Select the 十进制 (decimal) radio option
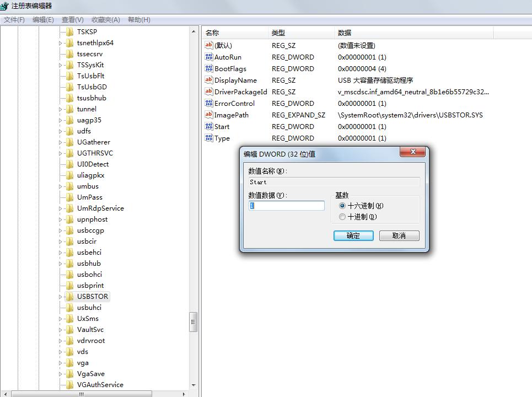532x397 pixels. click(x=342, y=217)
